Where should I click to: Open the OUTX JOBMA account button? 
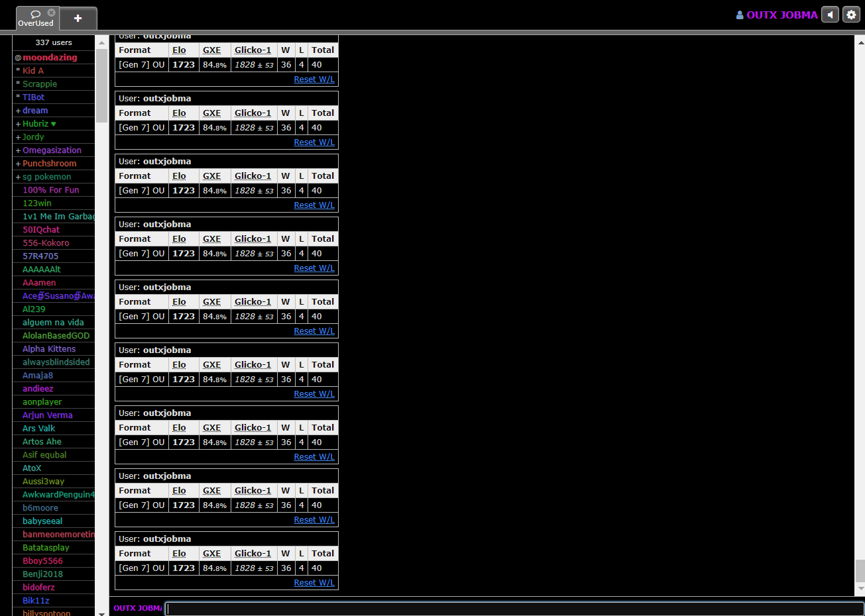777,15
